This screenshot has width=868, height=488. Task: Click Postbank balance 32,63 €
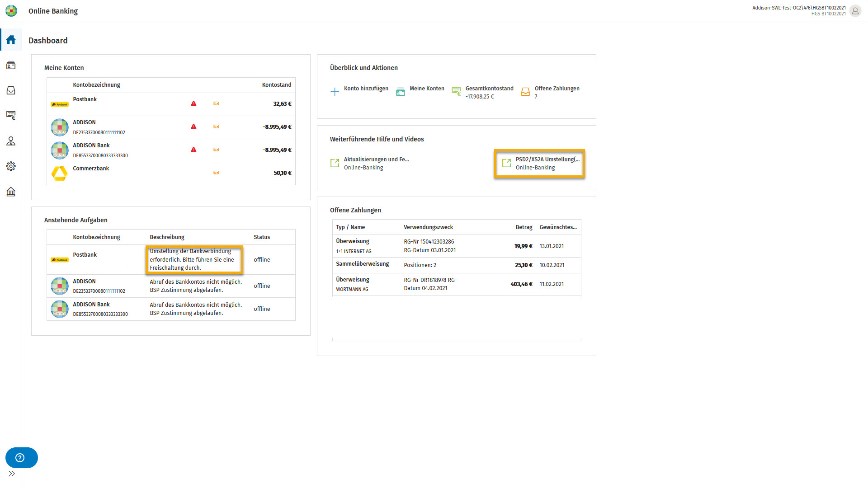tap(282, 104)
